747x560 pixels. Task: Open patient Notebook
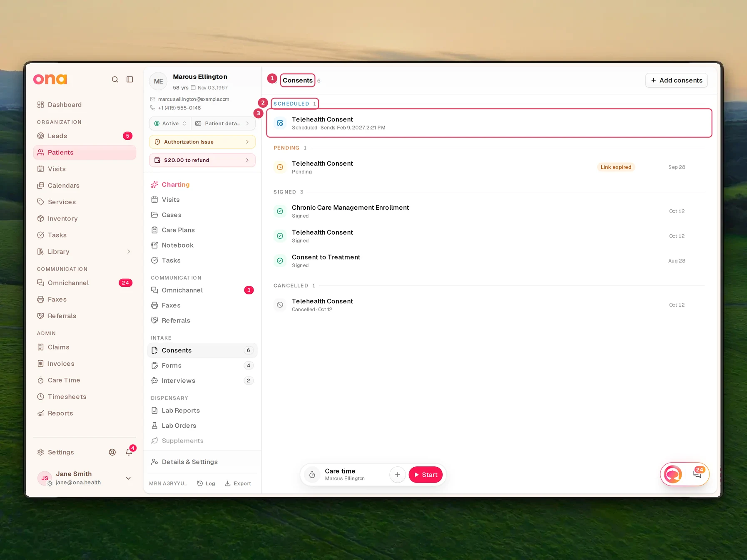point(202,245)
